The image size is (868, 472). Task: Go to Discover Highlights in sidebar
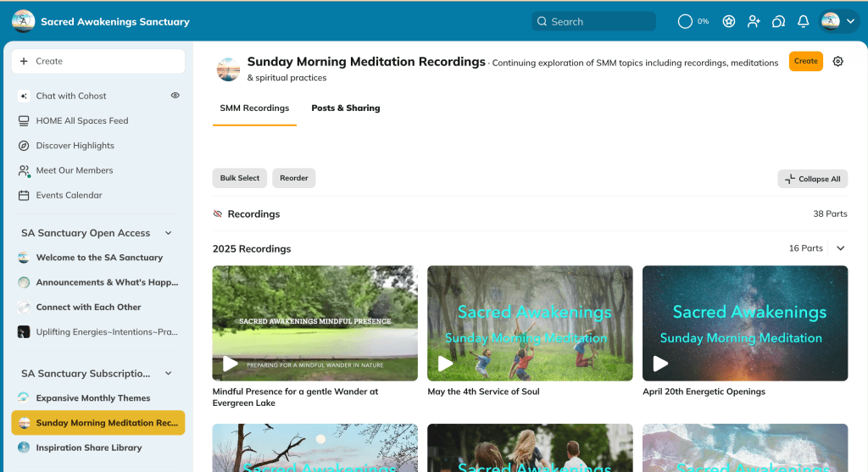pos(75,146)
